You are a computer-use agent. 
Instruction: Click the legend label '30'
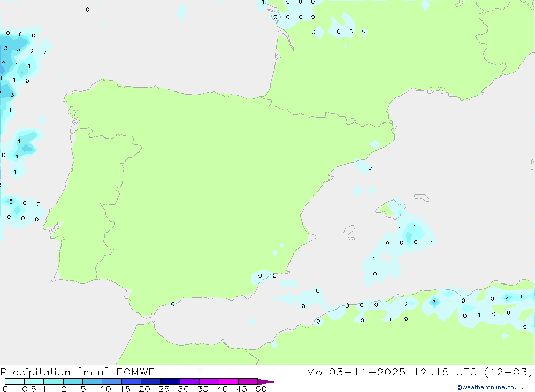tap(183, 389)
